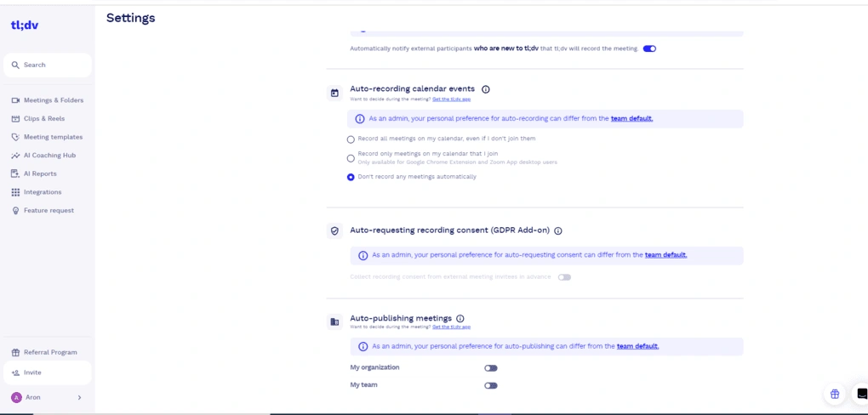Click team default link in auto-publishing banner

(x=637, y=346)
